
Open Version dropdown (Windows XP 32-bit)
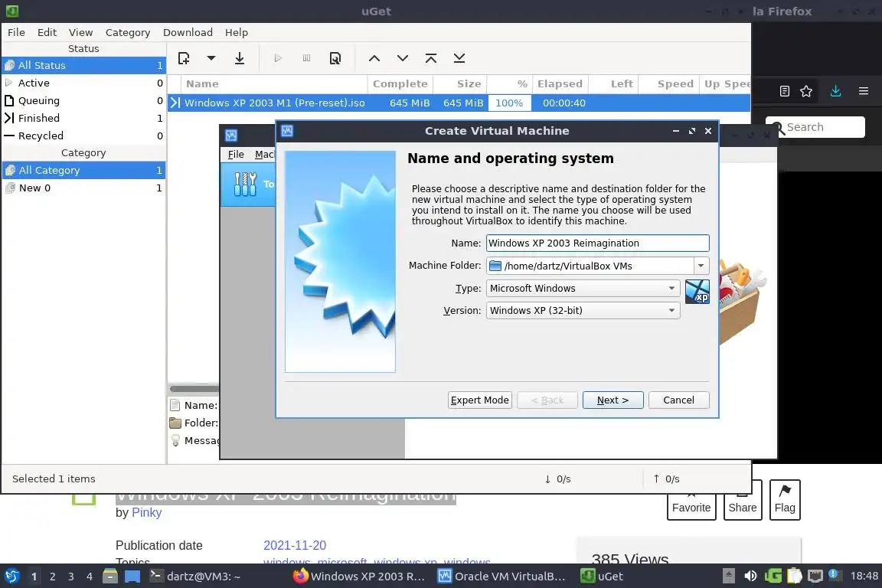(x=583, y=311)
